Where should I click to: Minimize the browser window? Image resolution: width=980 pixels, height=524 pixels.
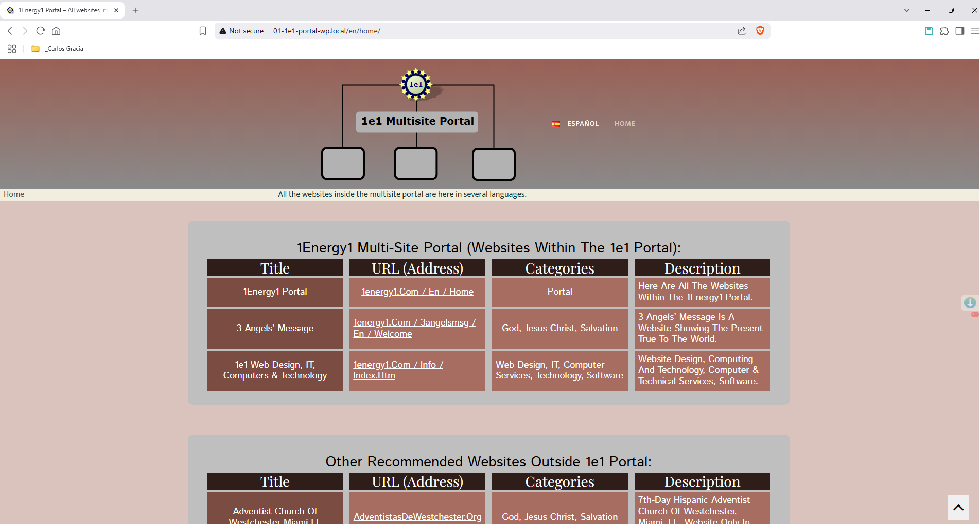pos(927,10)
